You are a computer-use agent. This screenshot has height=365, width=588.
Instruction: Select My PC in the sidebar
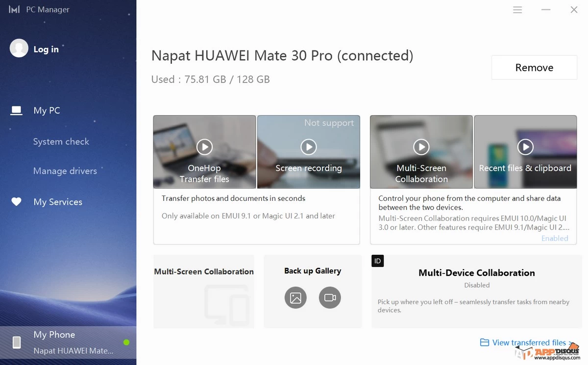coord(47,111)
